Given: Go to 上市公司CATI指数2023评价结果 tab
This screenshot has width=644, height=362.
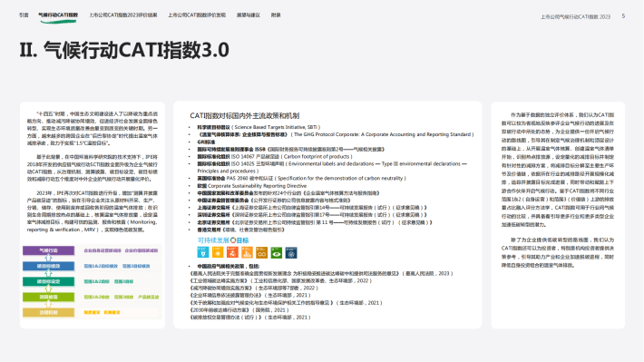Looking at the screenshot, I should pyautogui.click(x=123, y=15).
